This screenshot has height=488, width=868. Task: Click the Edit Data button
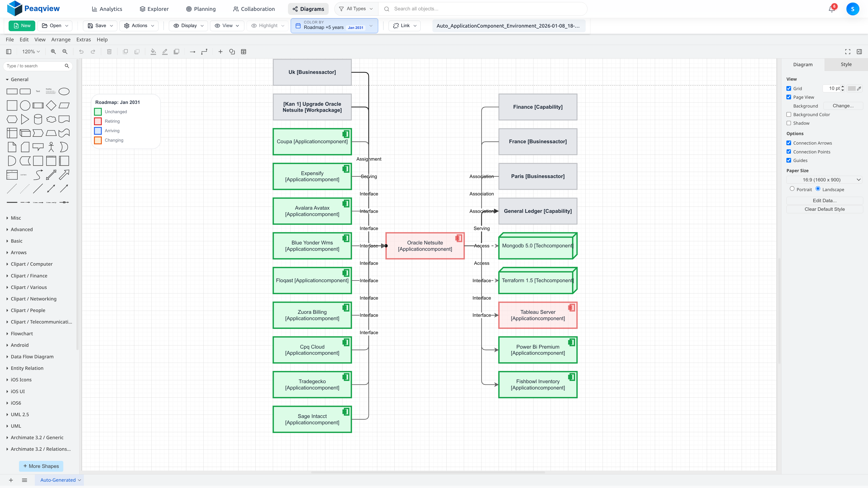pos(825,200)
